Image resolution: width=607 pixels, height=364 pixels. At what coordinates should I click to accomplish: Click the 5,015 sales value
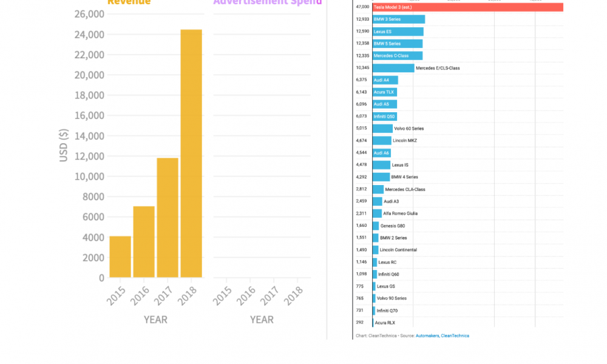tap(361, 128)
